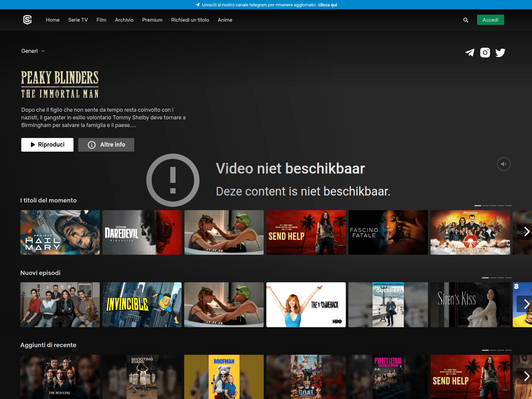Visit the Instagram profile icon
The height and width of the screenshot is (399, 532).
(485, 53)
